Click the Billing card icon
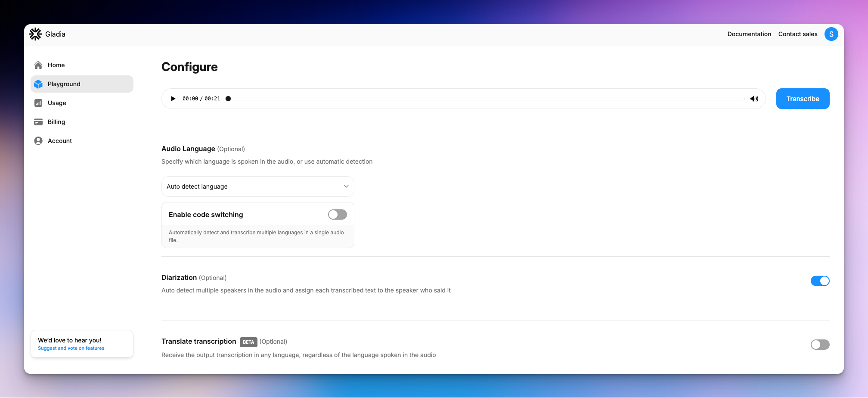This screenshot has width=868, height=398. (x=38, y=122)
